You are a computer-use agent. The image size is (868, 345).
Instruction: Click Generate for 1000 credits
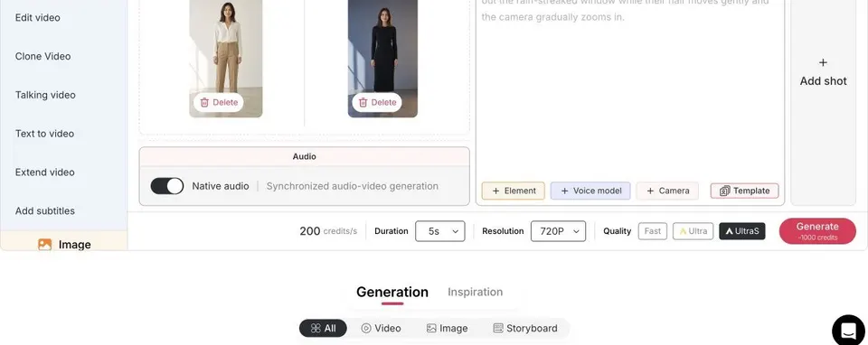tap(817, 231)
